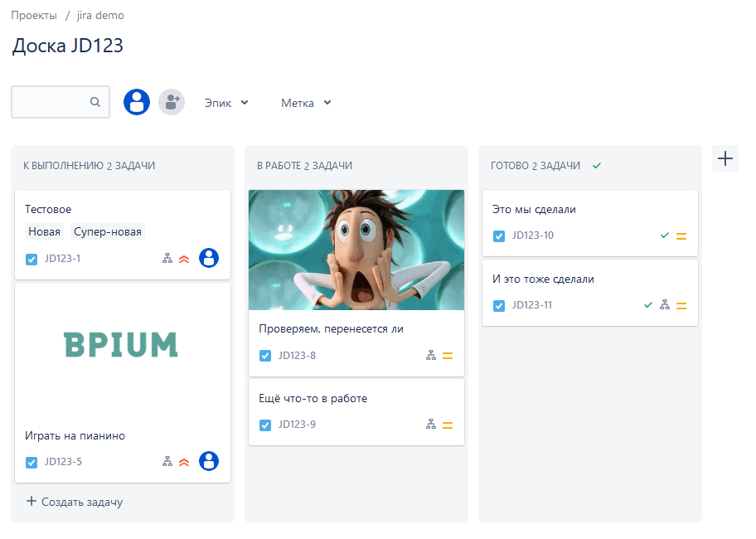
Task: Open issue key JD123-8
Action: click(297, 355)
